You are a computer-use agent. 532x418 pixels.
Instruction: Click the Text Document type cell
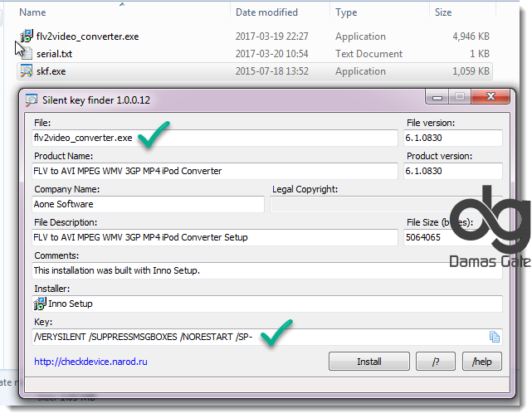(368, 54)
